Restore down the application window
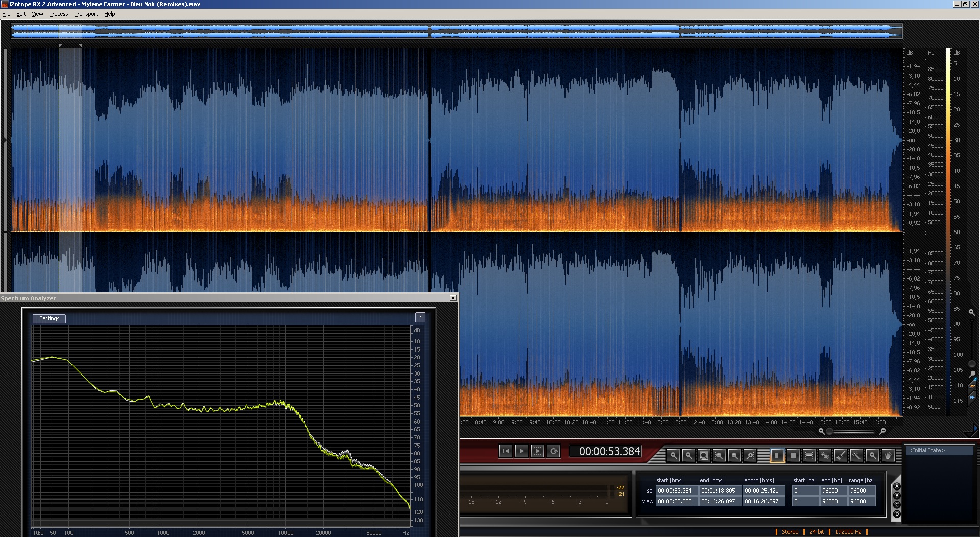 (965, 4)
